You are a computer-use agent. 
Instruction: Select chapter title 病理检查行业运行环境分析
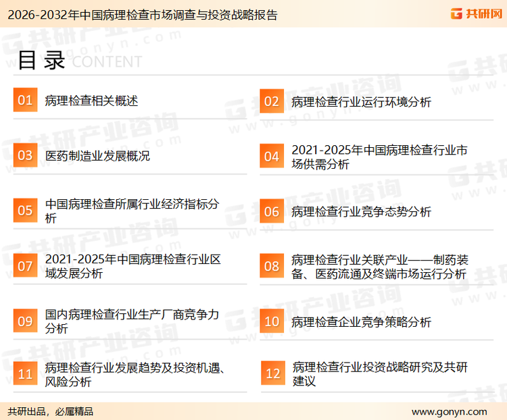361,102
